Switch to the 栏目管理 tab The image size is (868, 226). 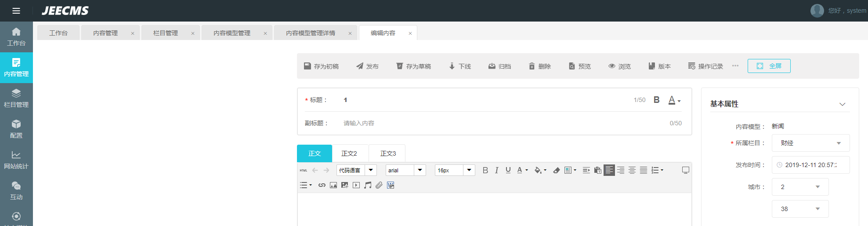(166, 33)
